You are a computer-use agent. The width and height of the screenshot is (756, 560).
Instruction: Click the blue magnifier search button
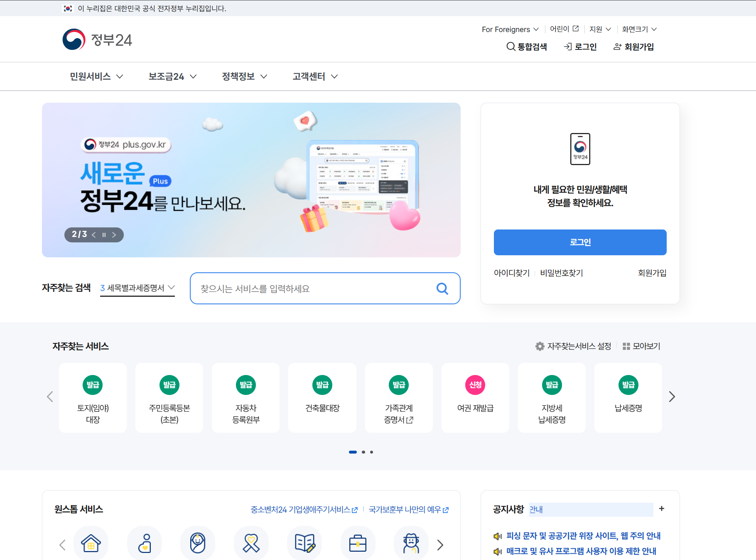point(442,289)
